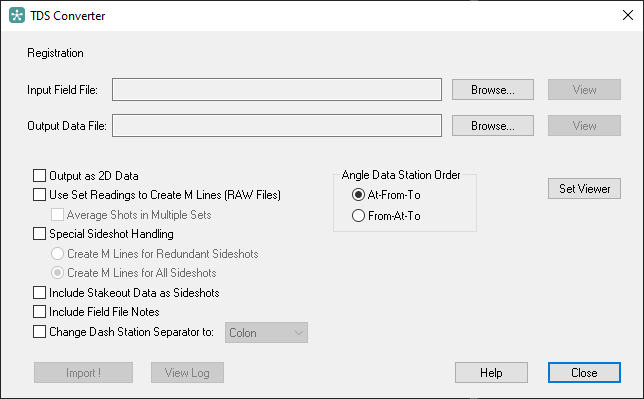This screenshot has height=399, width=644.
Task: Browse for the Output Data File
Action: (x=493, y=126)
